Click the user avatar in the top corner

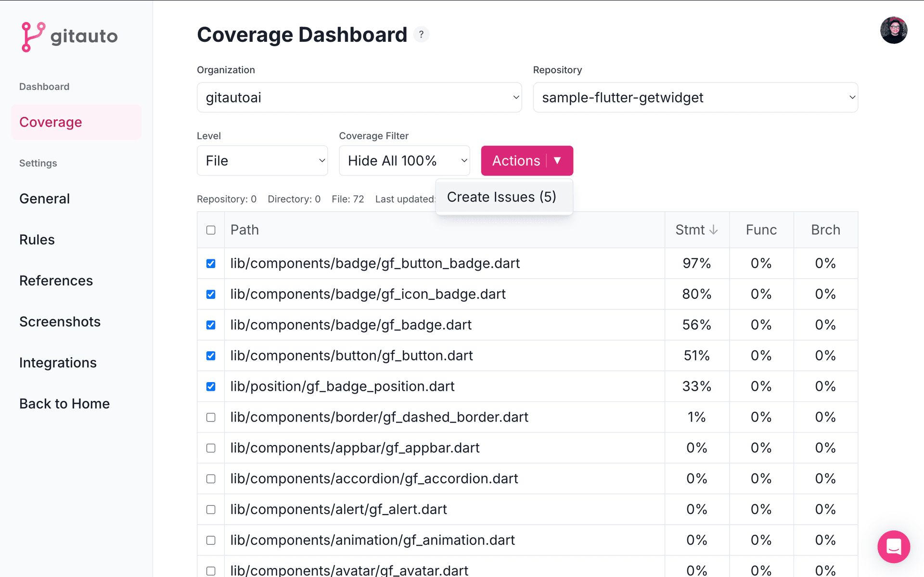click(894, 30)
